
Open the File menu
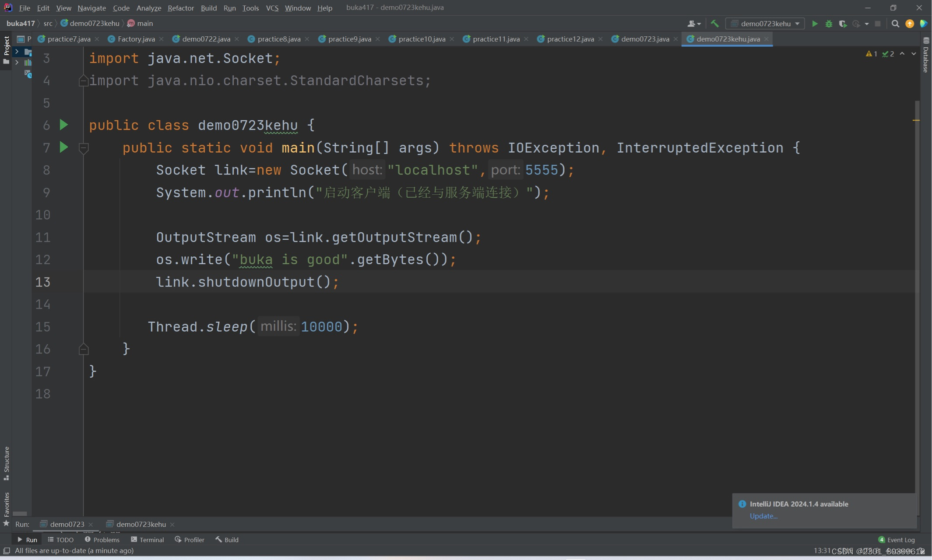click(x=25, y=8)
